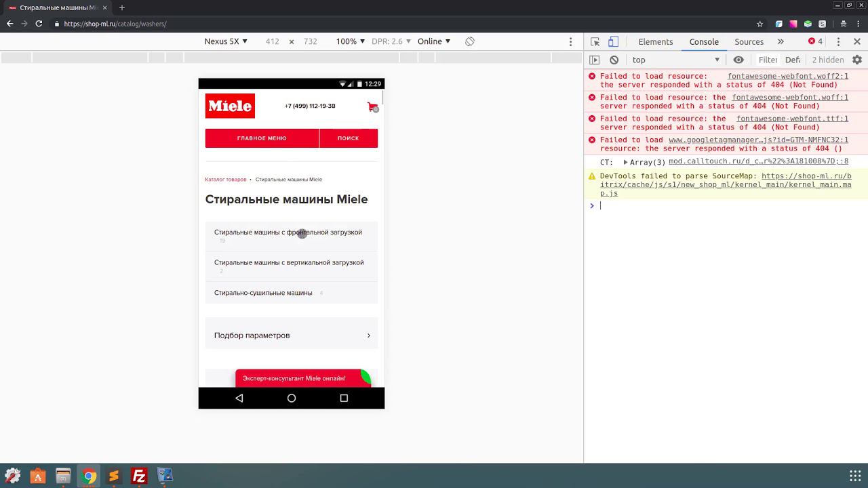Go back with browser back arrow
This screenshot has height=488, width=868.
[9, 24]
